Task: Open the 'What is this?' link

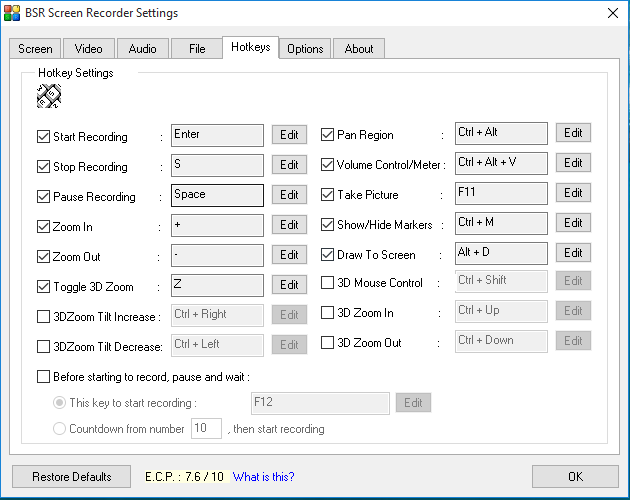Action: pos(264,477)
